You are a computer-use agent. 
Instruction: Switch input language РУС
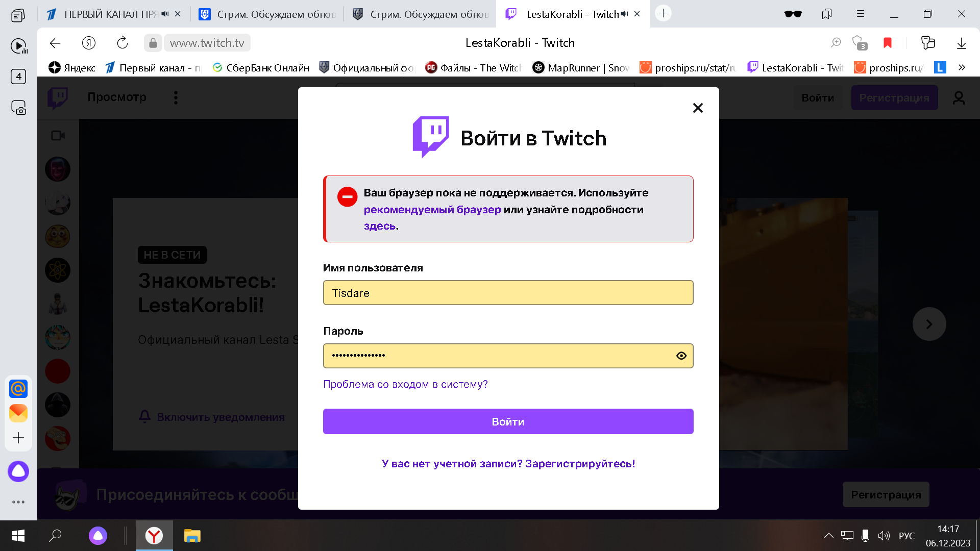click(906, 536)
